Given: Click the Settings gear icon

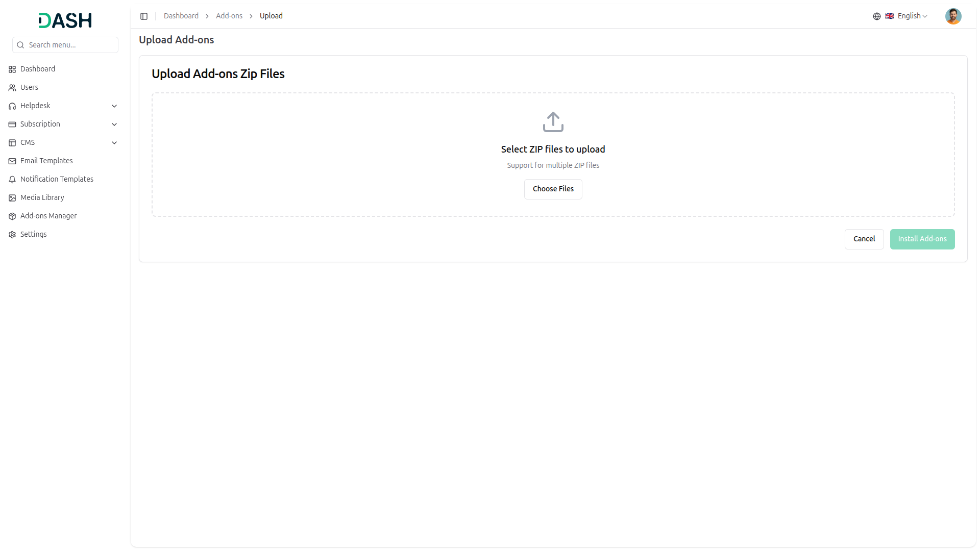Looking at the screenshot, I should (x=12, y=235).
